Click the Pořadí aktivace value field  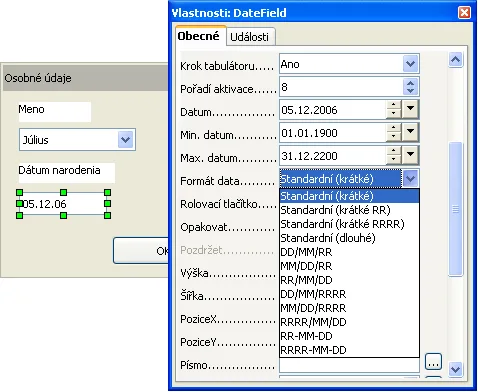[341, 87]
